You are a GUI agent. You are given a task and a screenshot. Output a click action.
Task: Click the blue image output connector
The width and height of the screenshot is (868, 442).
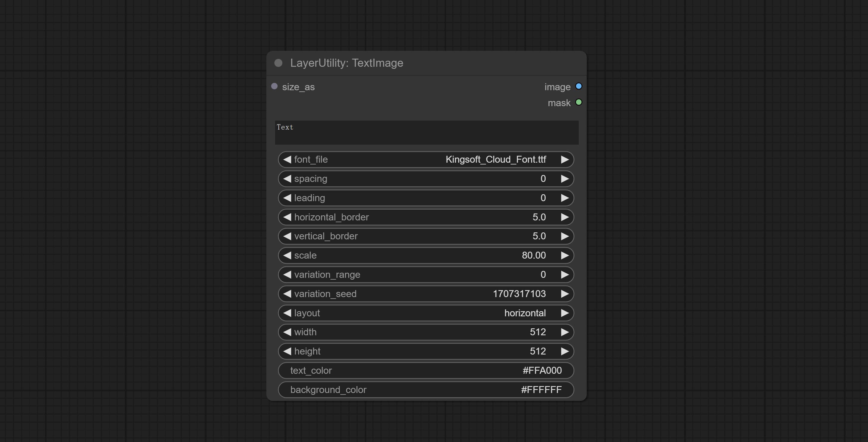578,86
